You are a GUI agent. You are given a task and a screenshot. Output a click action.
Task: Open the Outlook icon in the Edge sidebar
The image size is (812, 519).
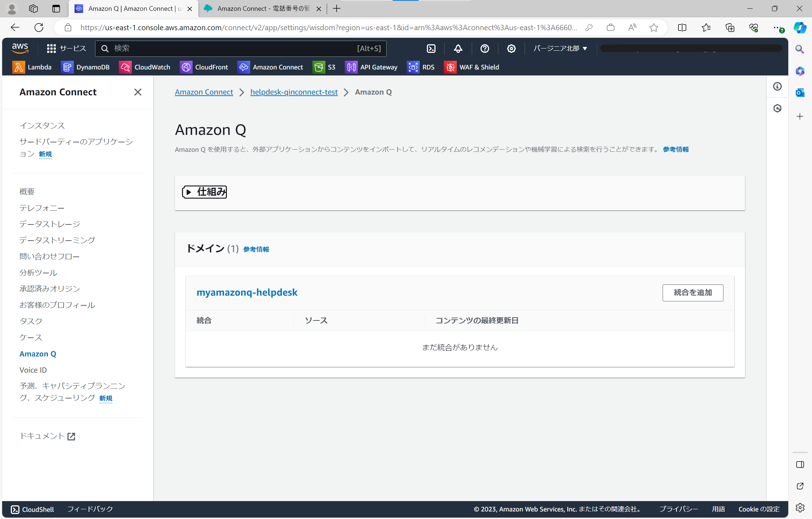(800, 93)
